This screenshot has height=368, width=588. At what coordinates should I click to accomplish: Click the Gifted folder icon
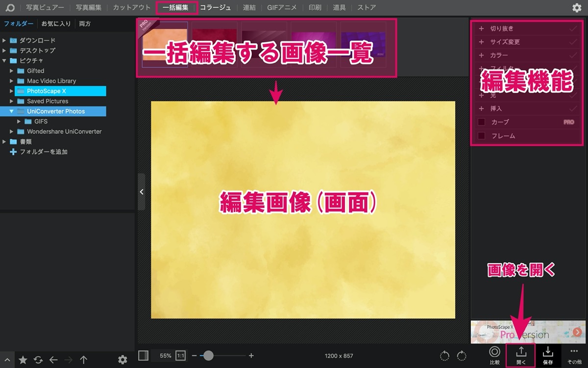[21, 71]
